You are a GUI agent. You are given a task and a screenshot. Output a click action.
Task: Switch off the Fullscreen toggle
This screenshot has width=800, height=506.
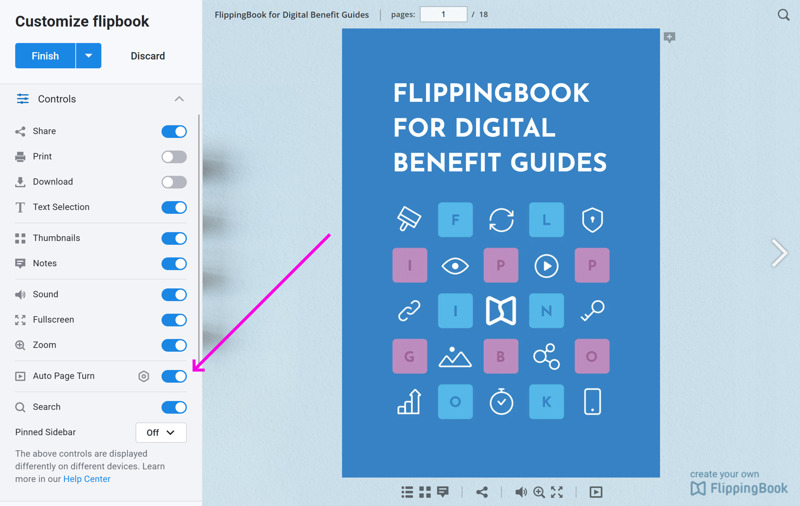point(174,320)
